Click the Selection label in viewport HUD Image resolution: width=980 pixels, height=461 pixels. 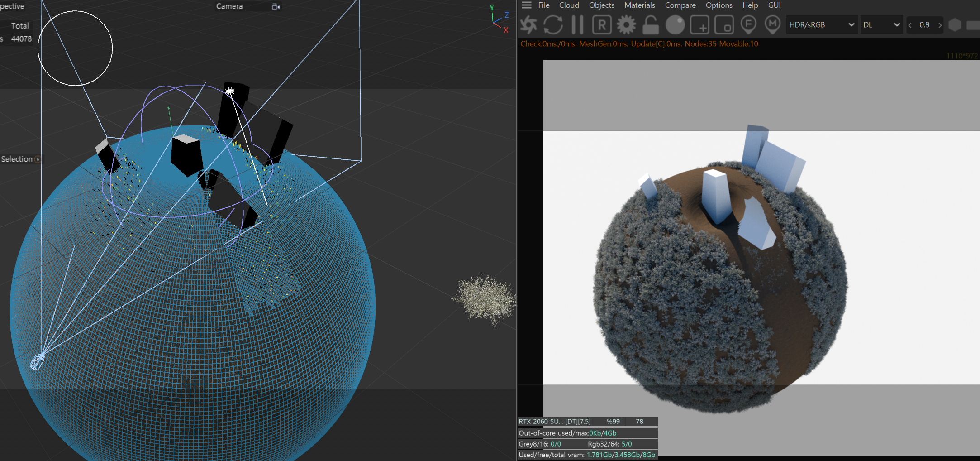17,159
